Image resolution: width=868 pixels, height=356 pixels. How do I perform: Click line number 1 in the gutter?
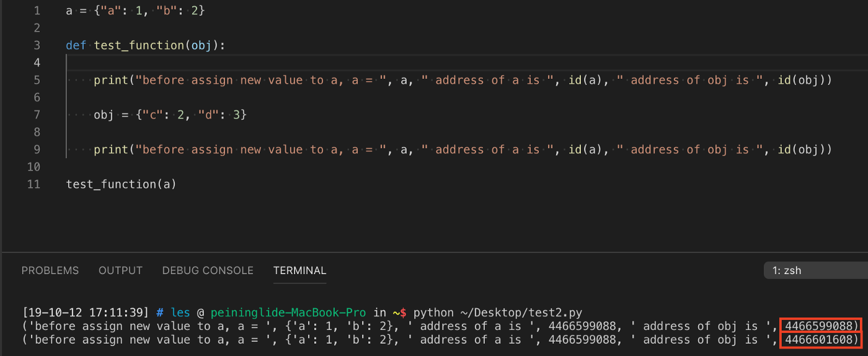(x=37, y=11)
